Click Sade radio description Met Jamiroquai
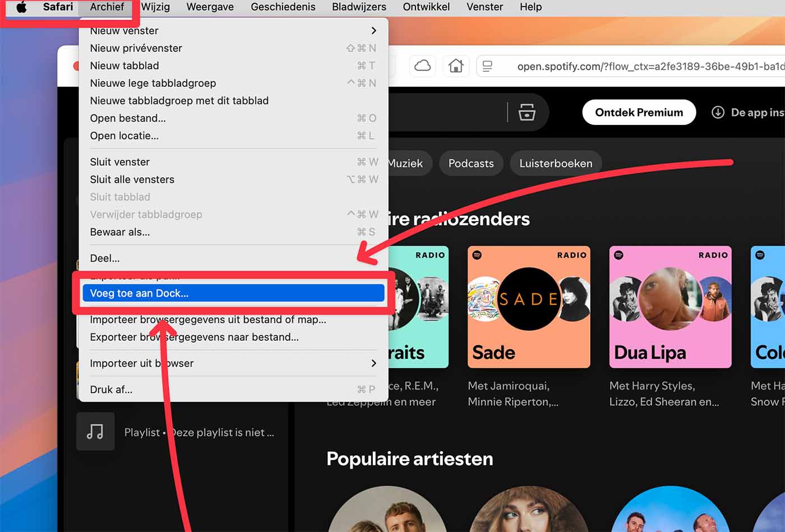Image resolution: width=785 pixels, height=532 pixels. point(513,394)
